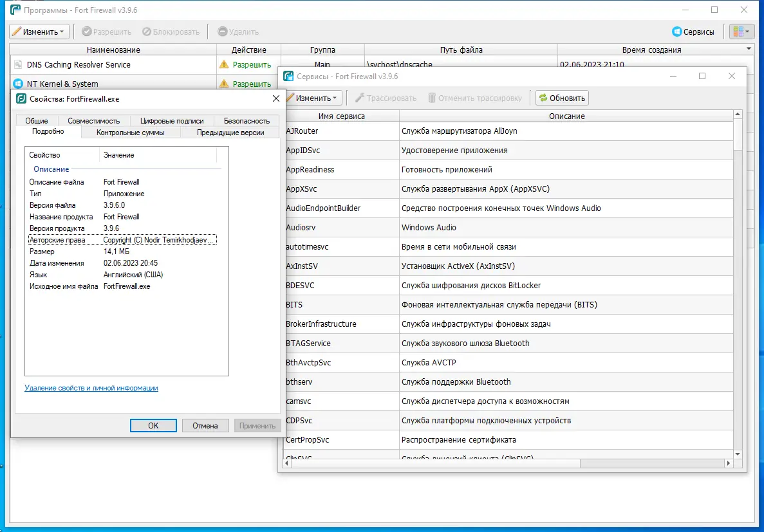
Task: Click Services horizontal scrollbar right arrow
Action: click(729, 463)
